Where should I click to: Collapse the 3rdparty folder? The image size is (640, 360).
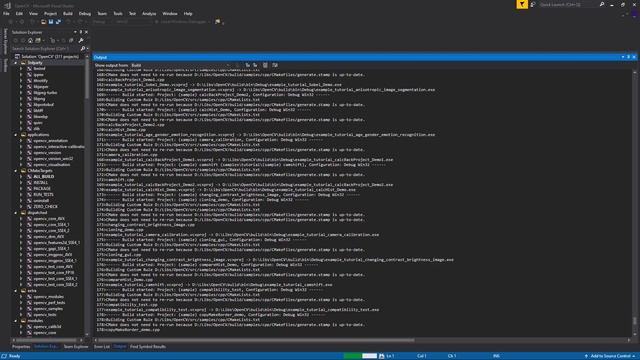(16, 63)
